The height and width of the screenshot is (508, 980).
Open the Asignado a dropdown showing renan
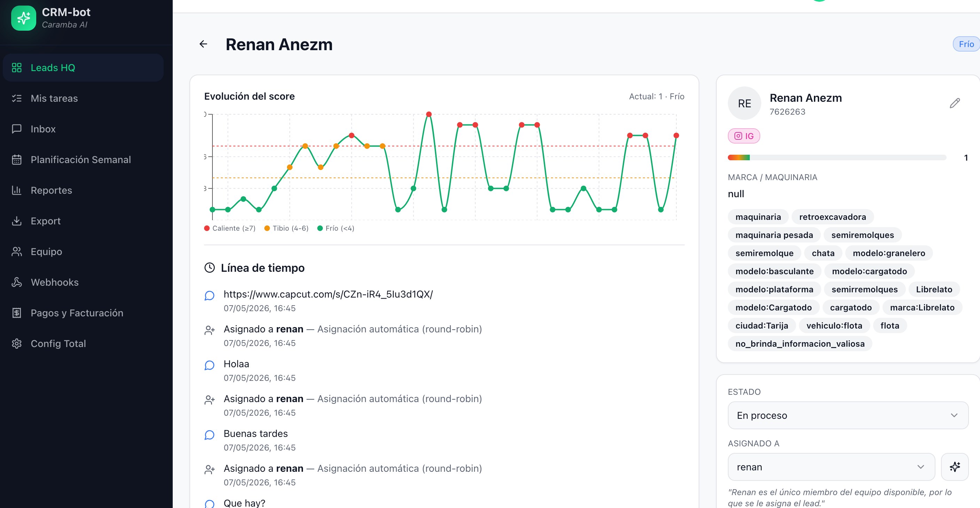click(x=831, y=467)
